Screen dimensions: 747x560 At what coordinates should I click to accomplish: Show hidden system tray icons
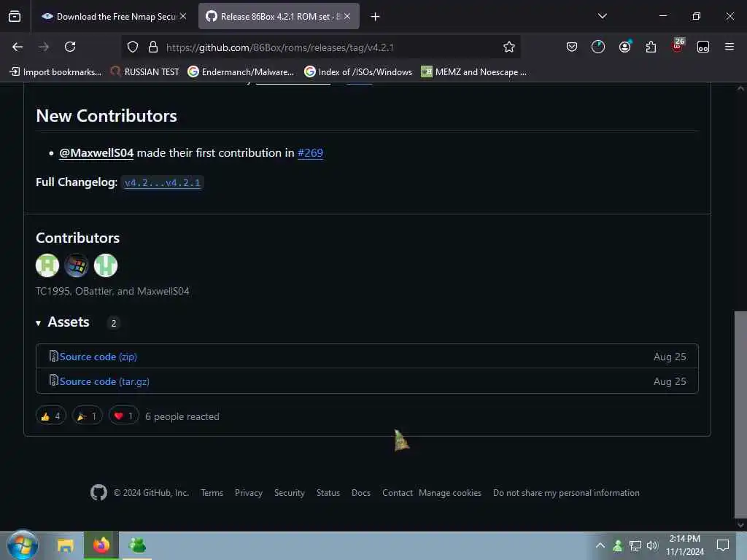point(600,545)
